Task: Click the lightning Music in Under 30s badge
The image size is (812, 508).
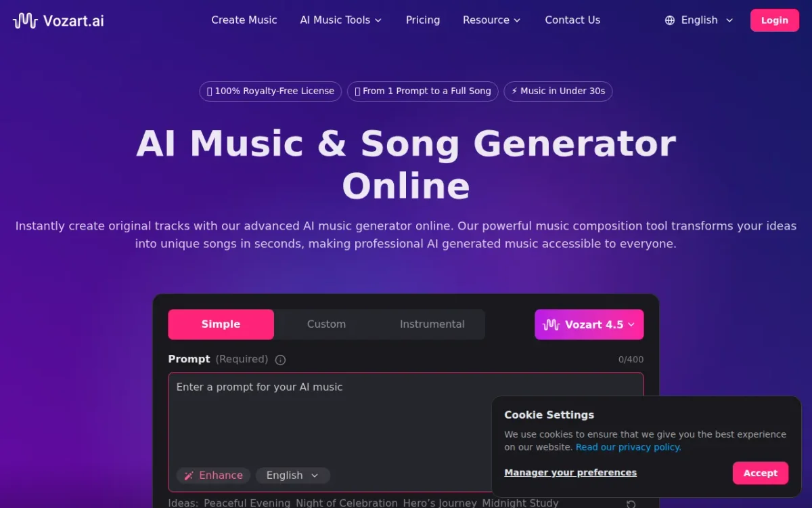Action: (x=558, y=91)
